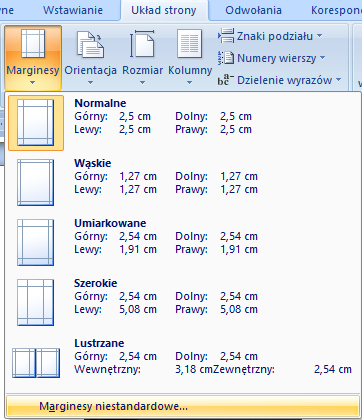Click the Znaki podziału label
The width and height of the screenshot is (362, 420).
pyautogui.click(x=275, y=36)
